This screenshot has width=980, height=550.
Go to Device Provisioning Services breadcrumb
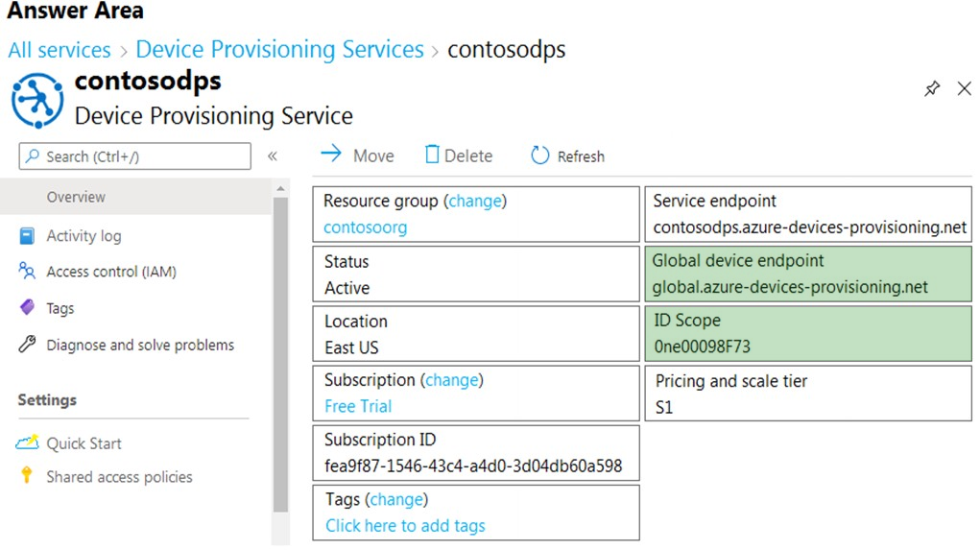[279, 49]
